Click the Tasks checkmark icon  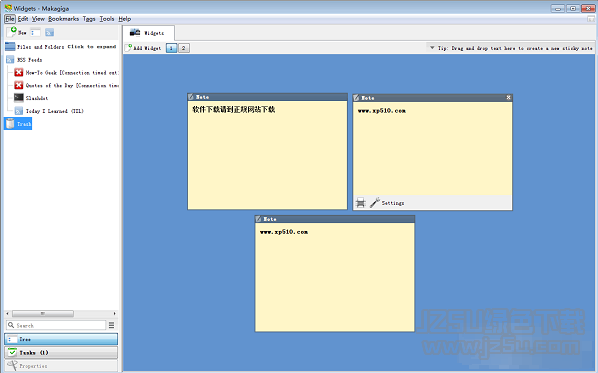click(x=13, y=352)
